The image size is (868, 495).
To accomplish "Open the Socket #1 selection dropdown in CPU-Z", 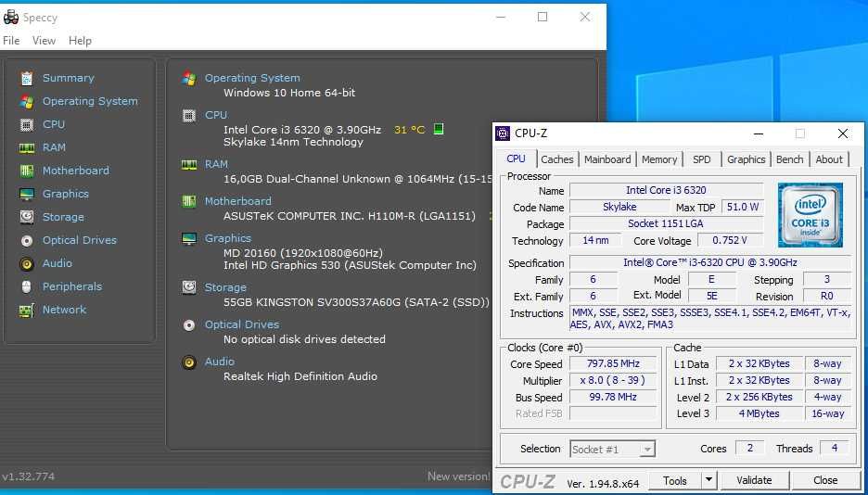I will tap(612, 449).
